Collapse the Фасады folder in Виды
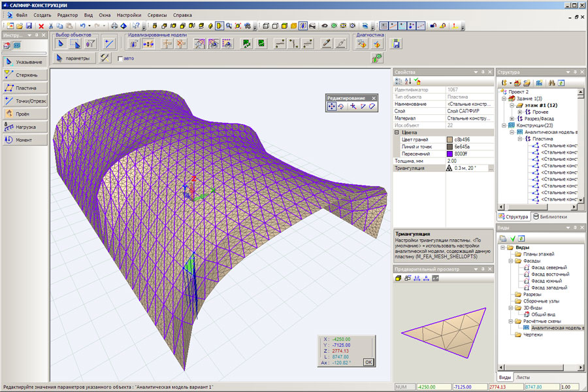This screenshot has height=392, width=588. pyautogui.click(x=510, y=262)
